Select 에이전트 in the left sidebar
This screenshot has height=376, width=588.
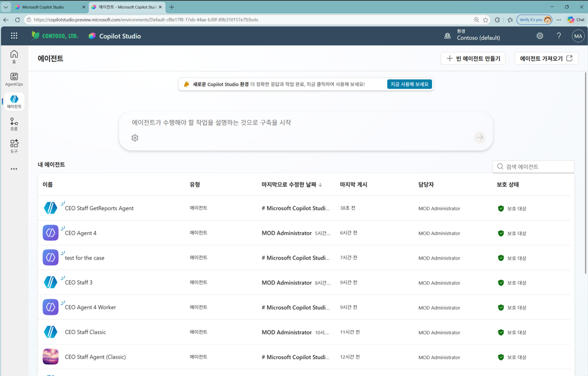pyautogui.click(x=14, y=102)
